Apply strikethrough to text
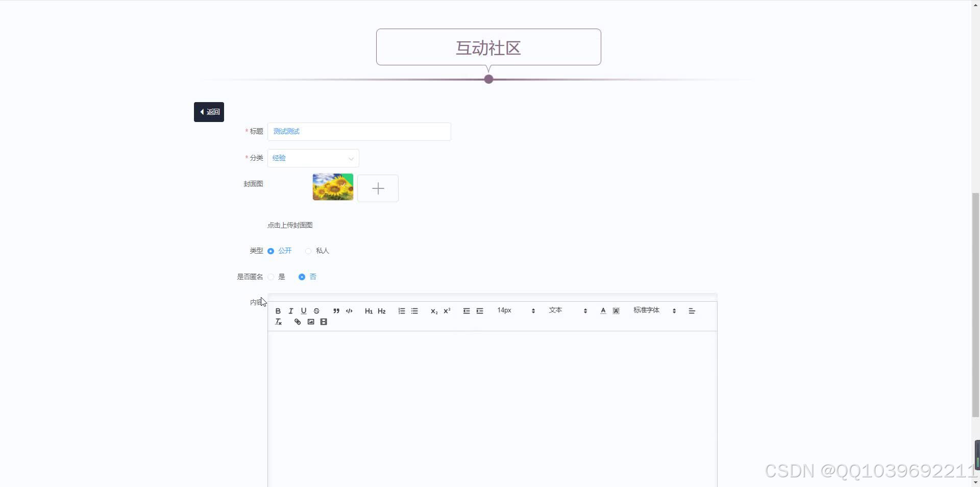 point(316,310)
